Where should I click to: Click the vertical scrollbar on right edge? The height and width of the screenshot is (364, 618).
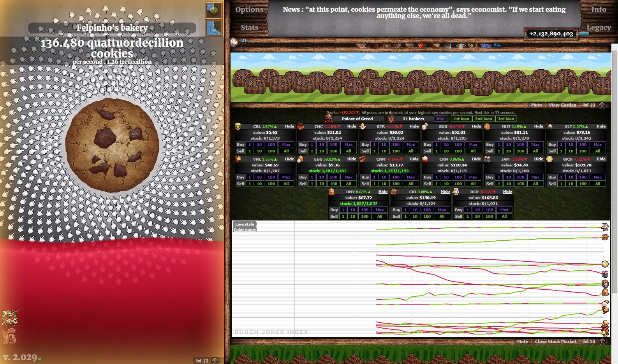coord(615,171)
